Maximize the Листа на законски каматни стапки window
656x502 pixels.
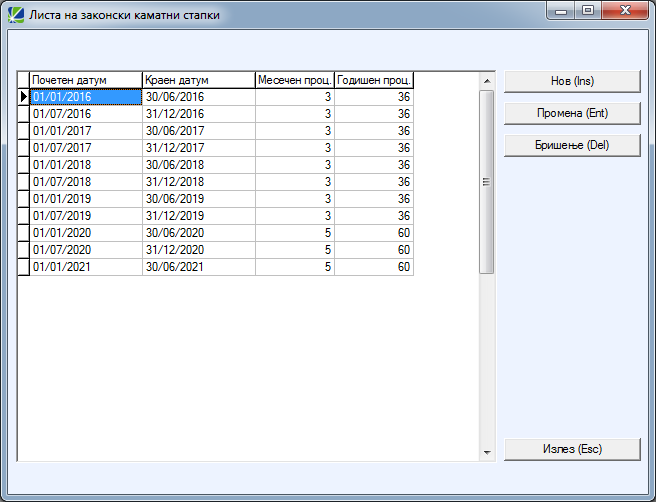pos(588,11)
